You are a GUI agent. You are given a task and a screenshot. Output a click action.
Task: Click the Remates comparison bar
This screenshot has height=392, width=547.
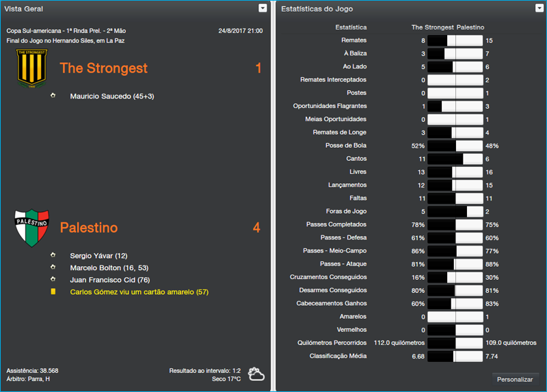(x=455, y=40)
